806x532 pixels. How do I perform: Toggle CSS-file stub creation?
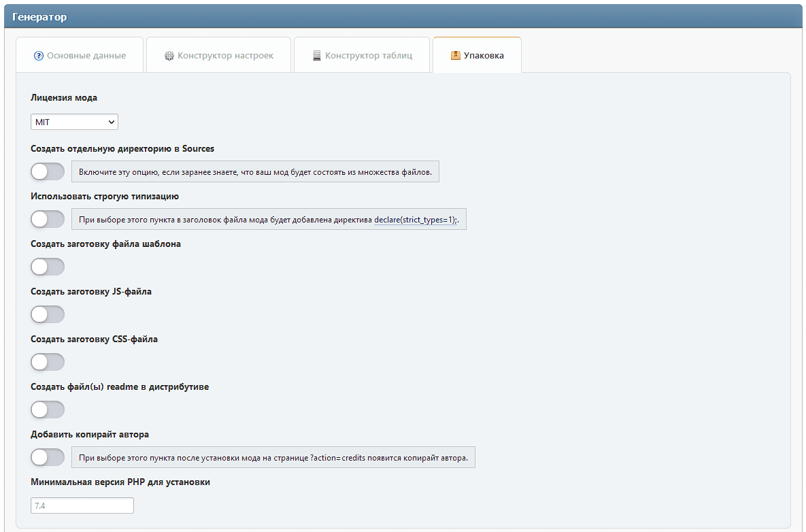pos(48,362)
